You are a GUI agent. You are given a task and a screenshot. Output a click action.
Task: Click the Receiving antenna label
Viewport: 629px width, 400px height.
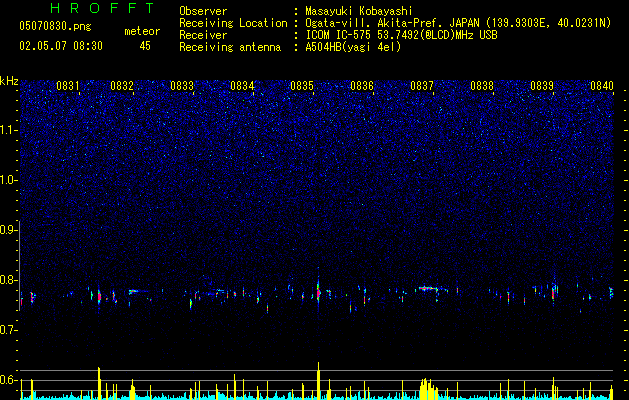(230, 47)
